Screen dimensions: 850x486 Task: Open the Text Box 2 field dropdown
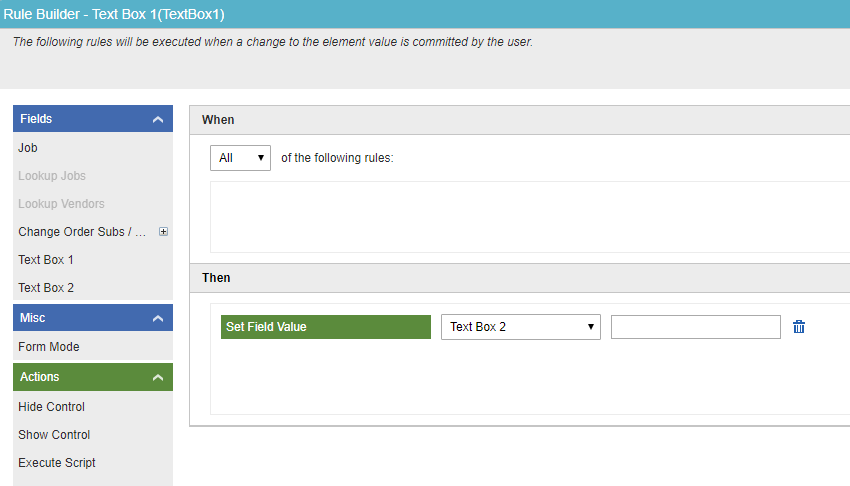click(x=520, y=327)
